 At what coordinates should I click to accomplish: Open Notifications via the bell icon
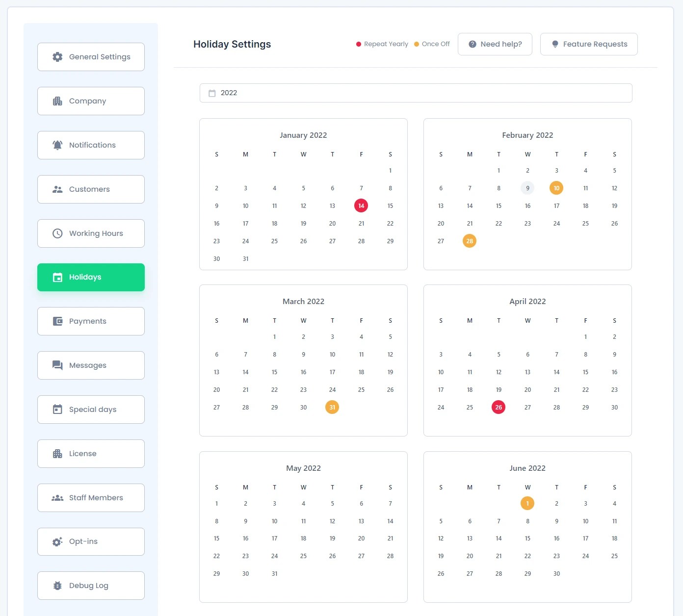[57, 145]
